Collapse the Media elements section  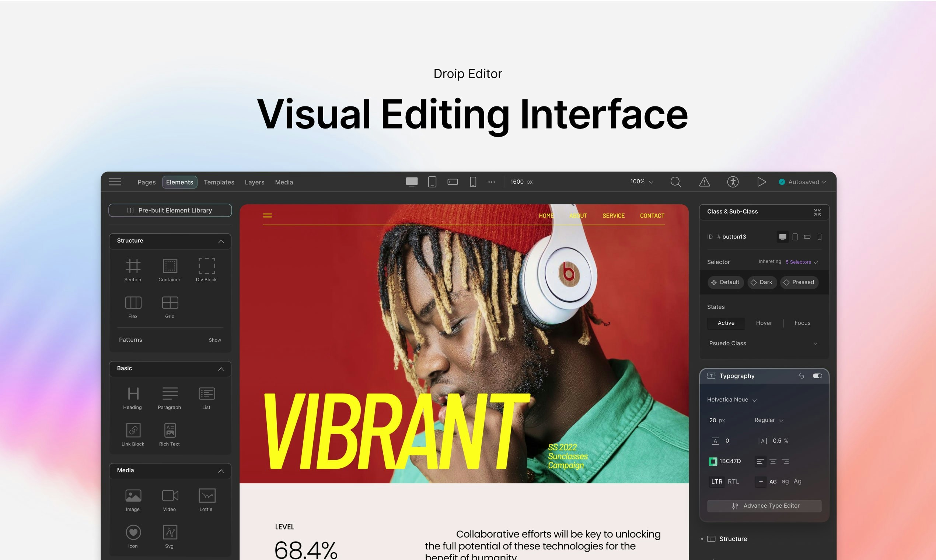pos(221,471)
